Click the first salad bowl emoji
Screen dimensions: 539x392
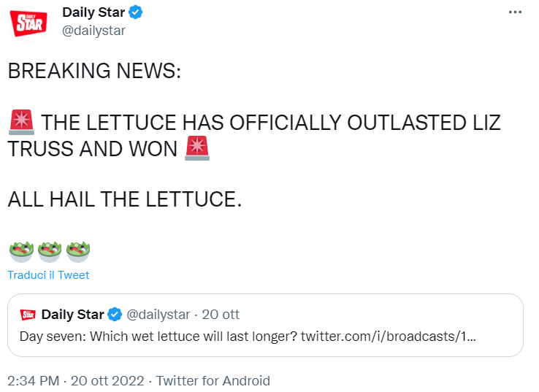20,251
